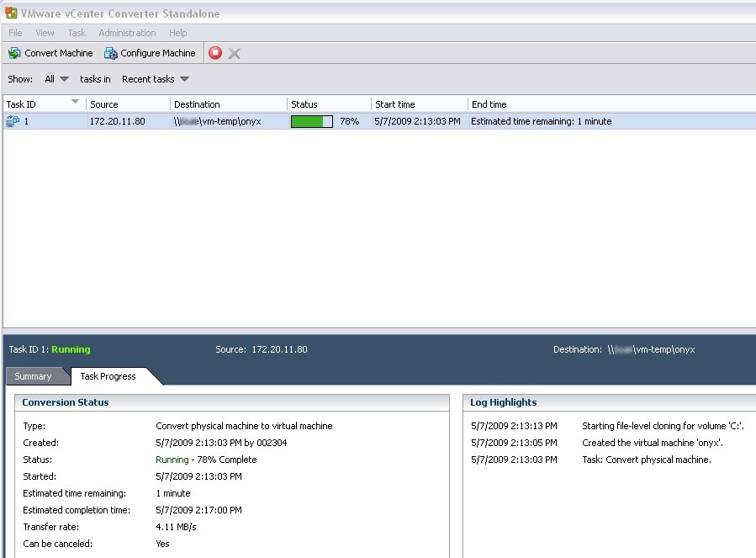Image resolution: width=756 pixels, height=558 pixels.
Task: Sort tasks by Destination column header
Action: tap(197, 104)
